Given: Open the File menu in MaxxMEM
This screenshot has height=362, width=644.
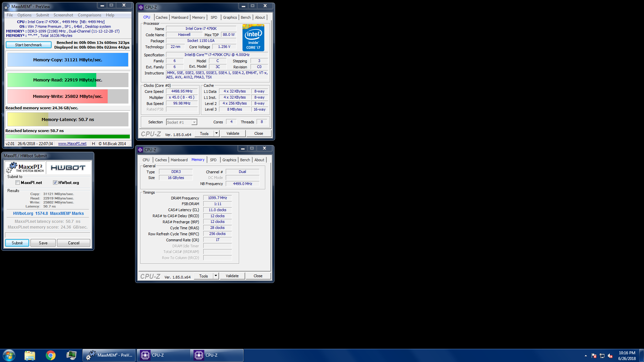Looking at the screenshot, I should coord(10,15).
